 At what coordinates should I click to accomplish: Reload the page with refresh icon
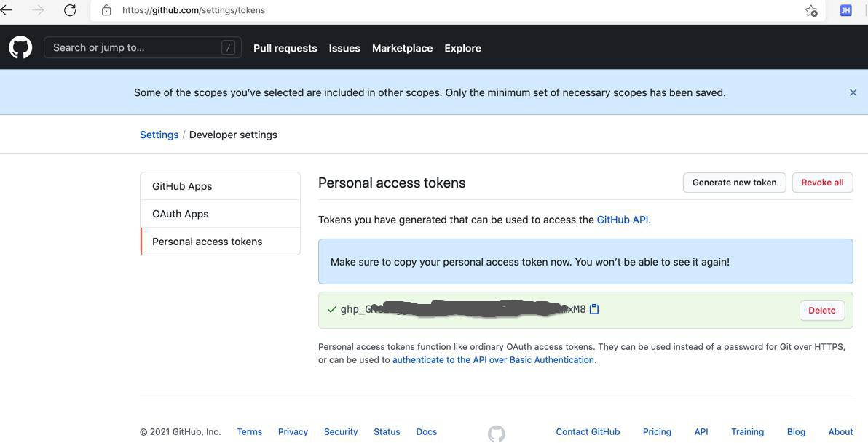point(70,10)
